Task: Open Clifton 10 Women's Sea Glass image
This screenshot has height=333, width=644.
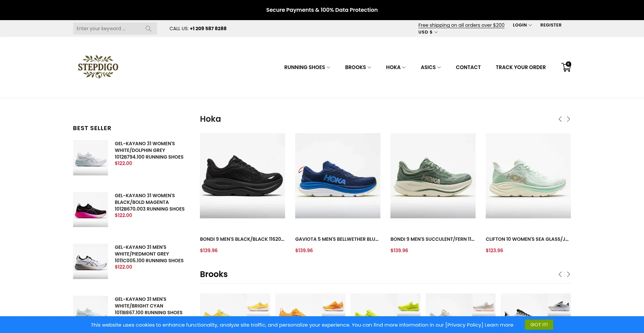Action: 528,176
